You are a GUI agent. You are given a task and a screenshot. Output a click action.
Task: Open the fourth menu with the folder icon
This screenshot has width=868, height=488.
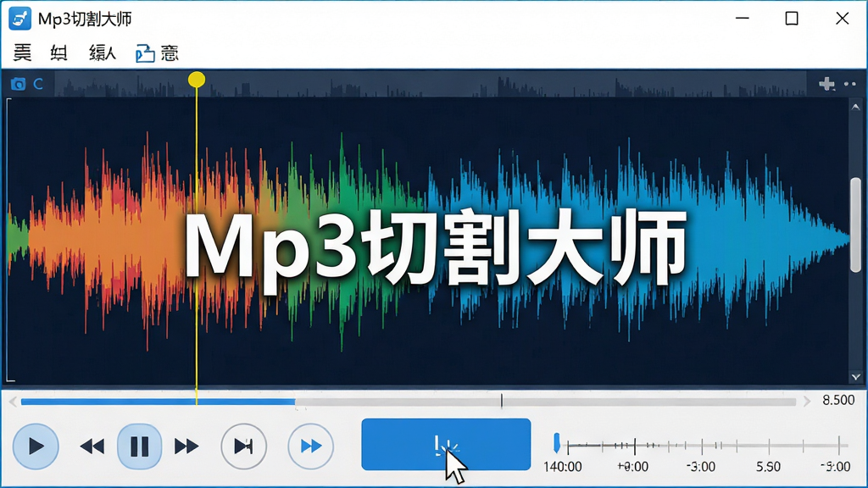(157, 53)
